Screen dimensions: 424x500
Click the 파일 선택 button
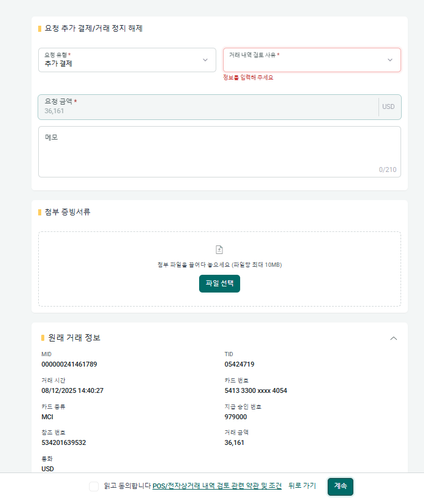[x=219, y=284]
